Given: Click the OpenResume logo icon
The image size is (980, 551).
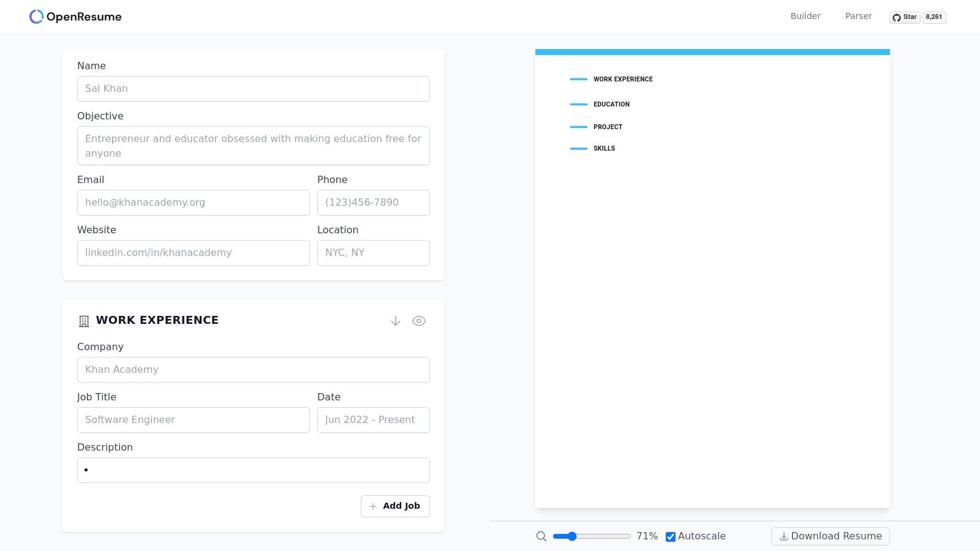Looking at the screenshot, I should coord(37,16).
